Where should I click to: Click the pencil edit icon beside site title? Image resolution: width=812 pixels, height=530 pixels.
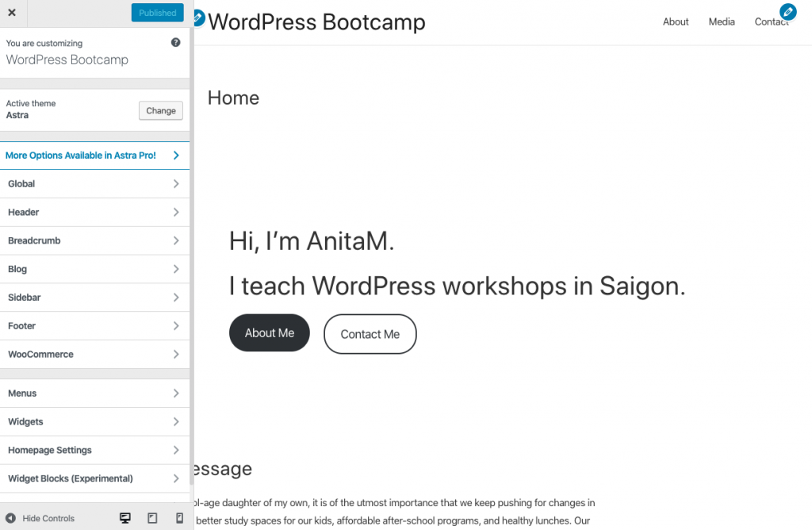(x=198, y=17)
